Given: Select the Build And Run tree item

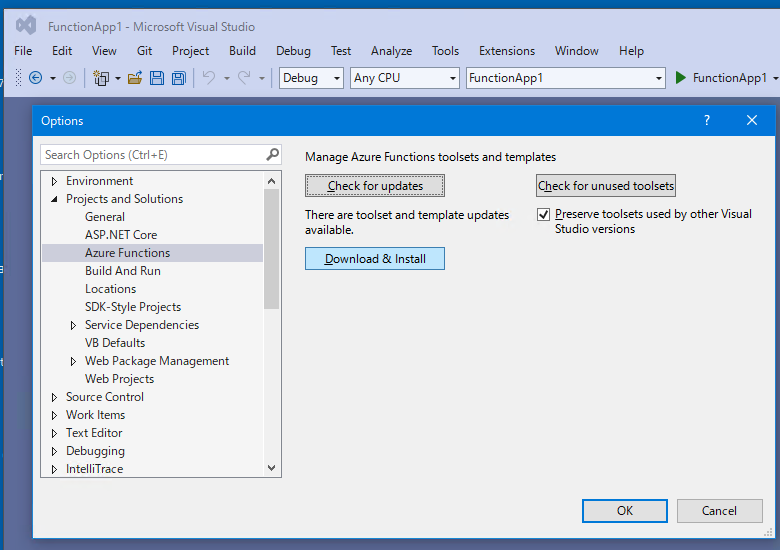Looking at the screenshot, I should [x=122, y=271].
